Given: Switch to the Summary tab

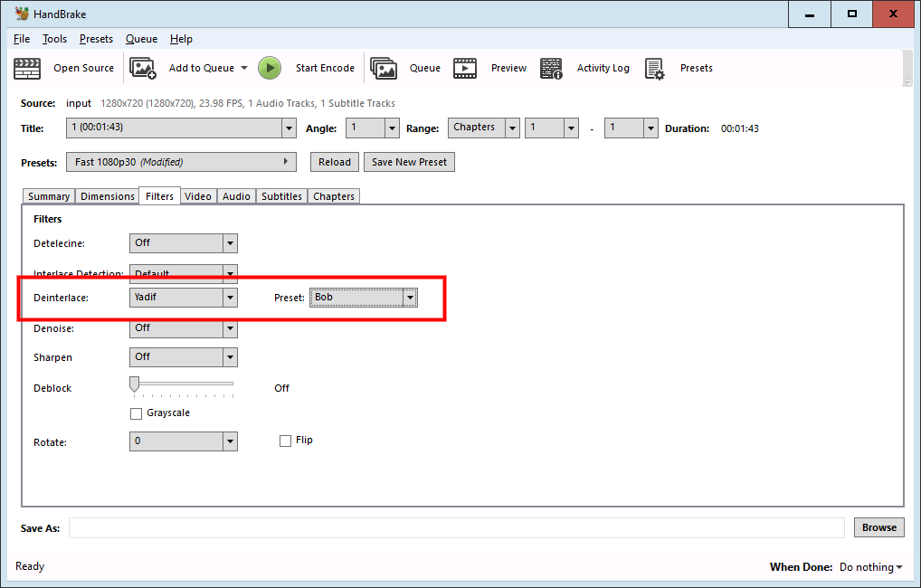Looking at the screenshot, I should (x=49, y=196).
